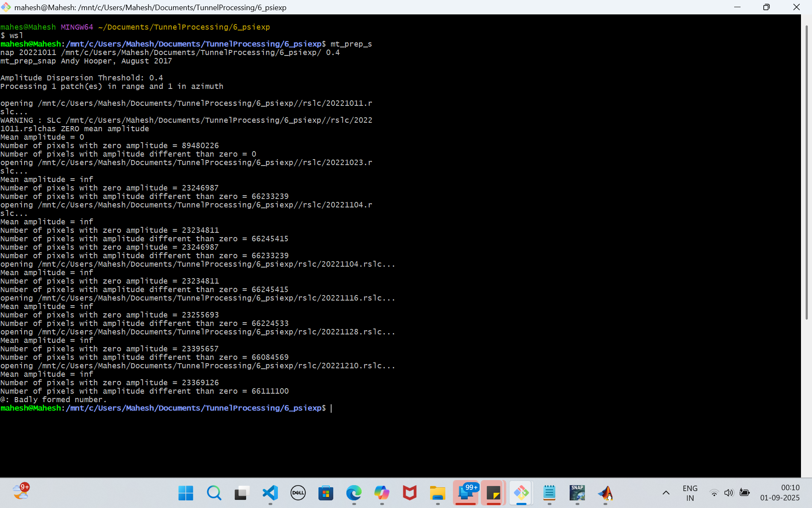Expand hidden system tray icons
The height and width of the screenshot is (508, 812).
(666, 493)
